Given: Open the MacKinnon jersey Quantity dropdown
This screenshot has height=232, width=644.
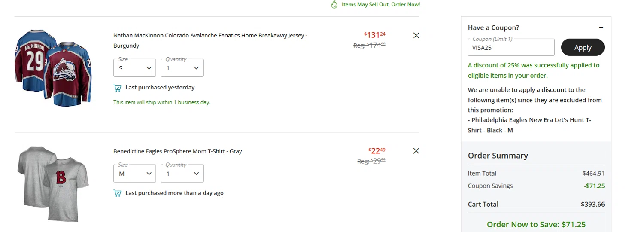Looking at the screenshot, I should pyautogui.click(x=182, y=68).
